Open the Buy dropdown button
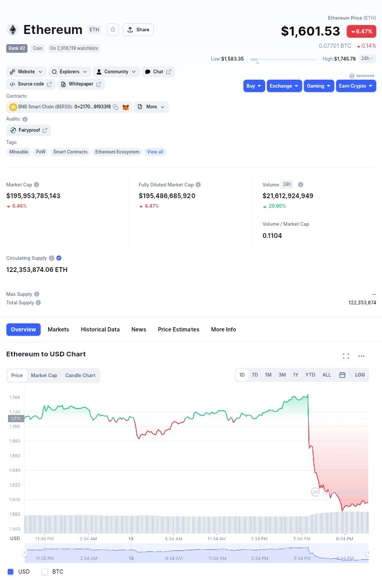This screenshot has width=382, height=588. (254, 86)
